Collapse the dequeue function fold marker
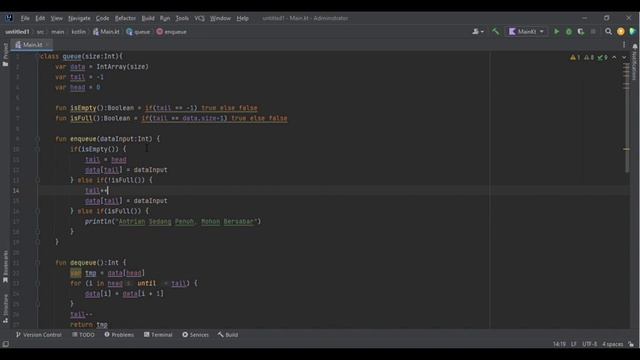This screenshot has height=360, width=640. pyautogui.click(x=38, y=262)
